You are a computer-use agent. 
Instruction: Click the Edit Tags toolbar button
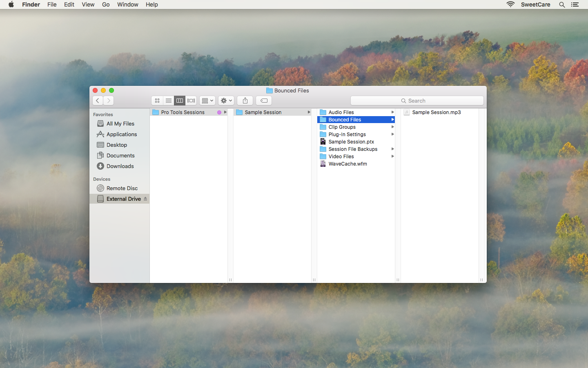pyautogui.click(x=264, y=101)
